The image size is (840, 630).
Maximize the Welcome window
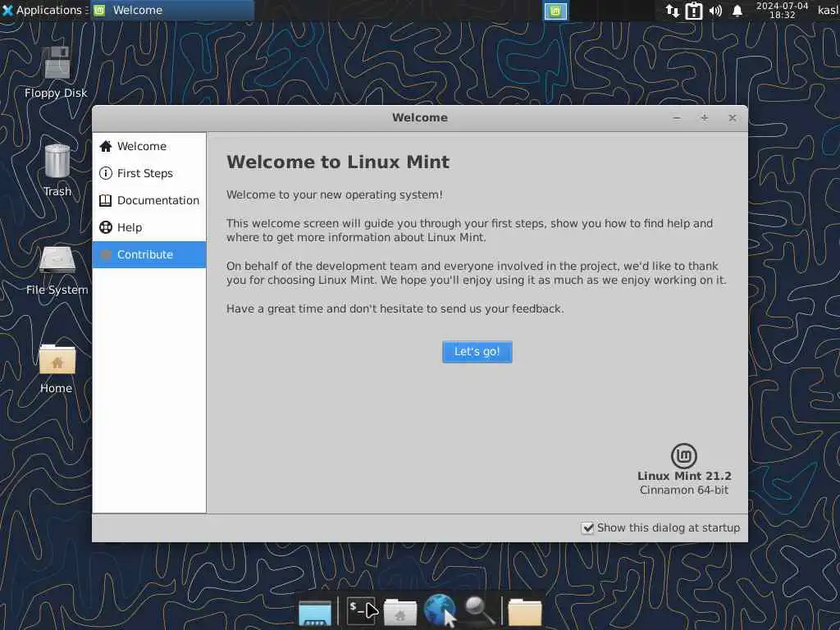click(705, 118)
